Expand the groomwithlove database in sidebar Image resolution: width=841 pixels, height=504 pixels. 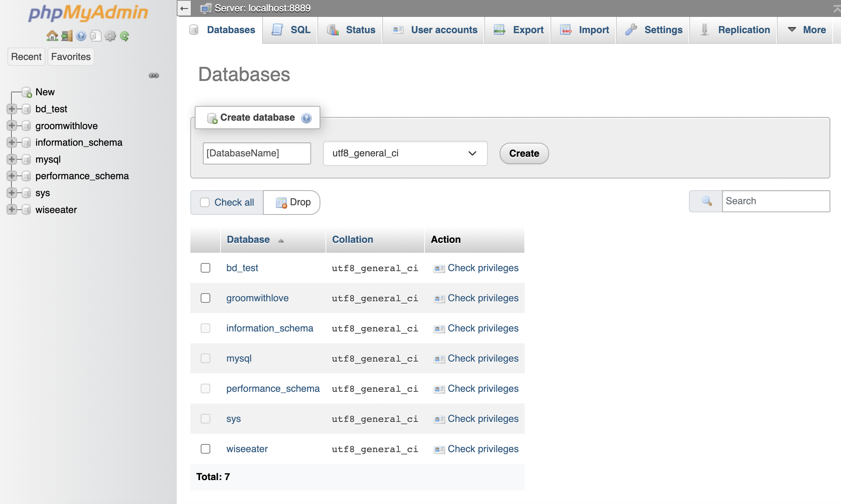[11, 125]
